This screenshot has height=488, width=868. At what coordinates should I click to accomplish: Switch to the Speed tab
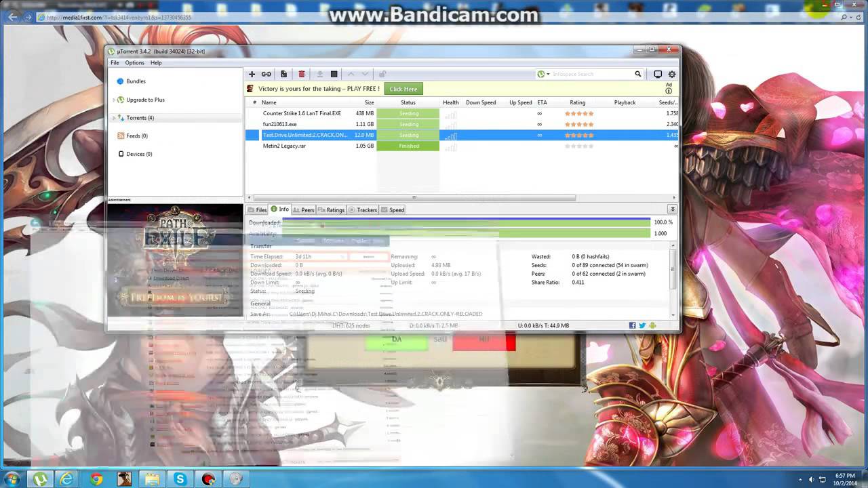(393, 210)
